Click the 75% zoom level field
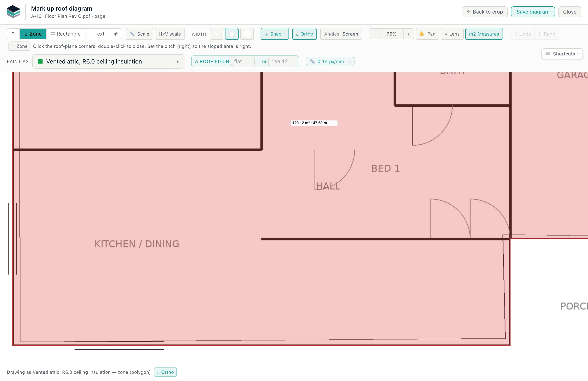 [x=391, y=34]
